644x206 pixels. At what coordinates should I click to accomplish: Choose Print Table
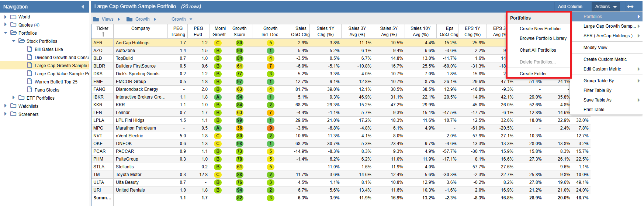pyautogui.click(x=594, y=110)
